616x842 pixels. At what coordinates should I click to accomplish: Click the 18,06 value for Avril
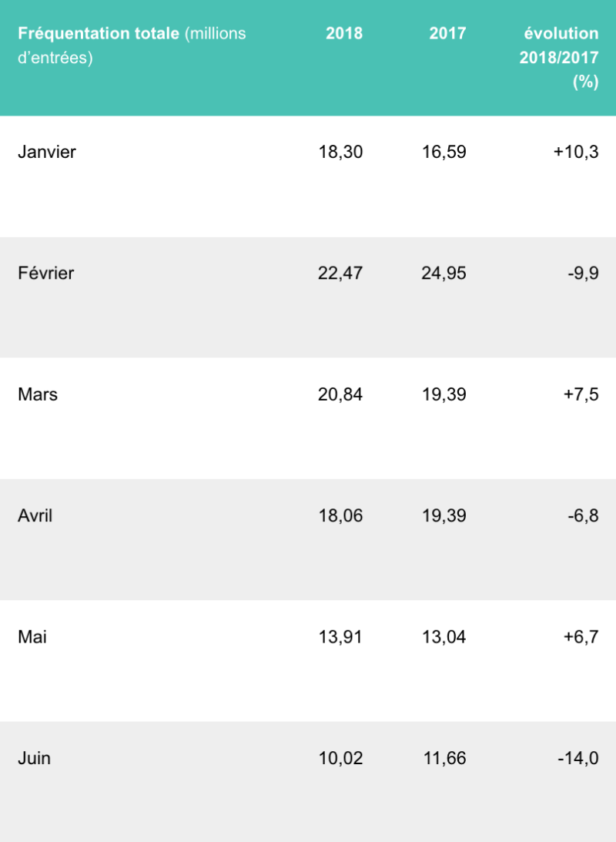340,515
